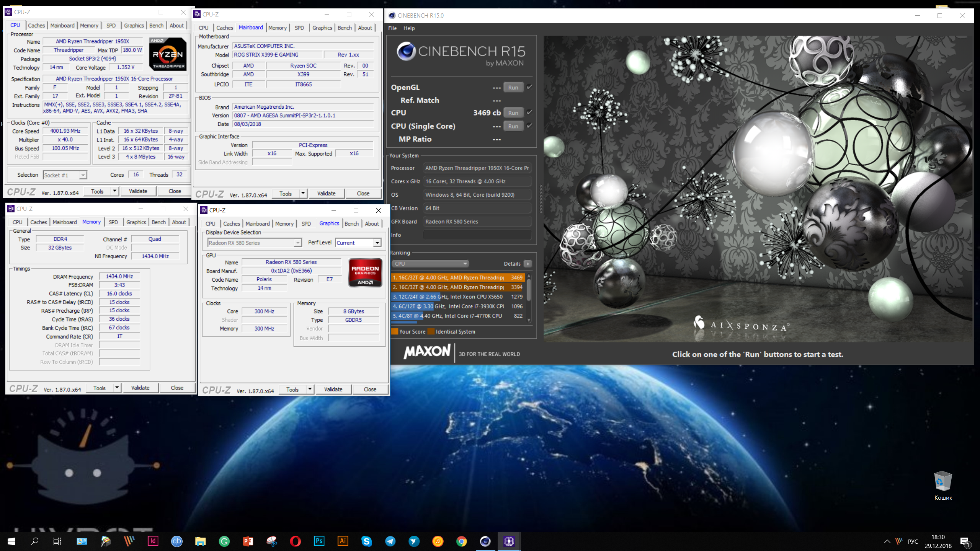The width and height of the screenshot is (980, 551).
Task: Click Tools button in top-left CPU-Z window
Action: click(97, 191)
